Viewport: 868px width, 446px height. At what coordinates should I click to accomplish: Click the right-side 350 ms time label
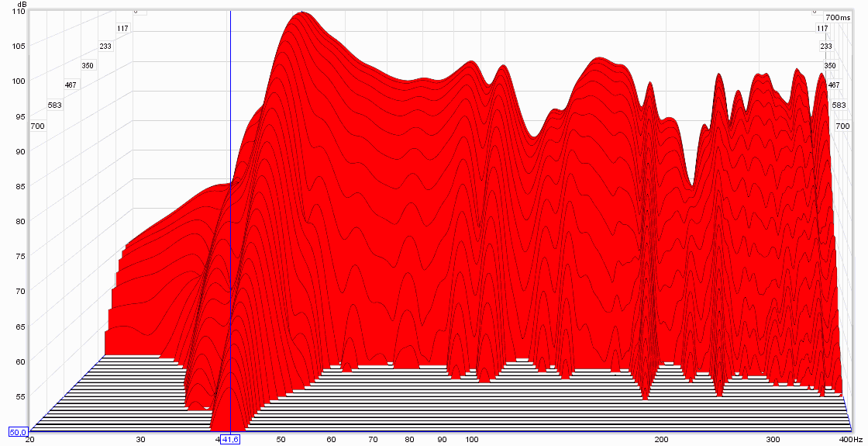pos(830,66)
